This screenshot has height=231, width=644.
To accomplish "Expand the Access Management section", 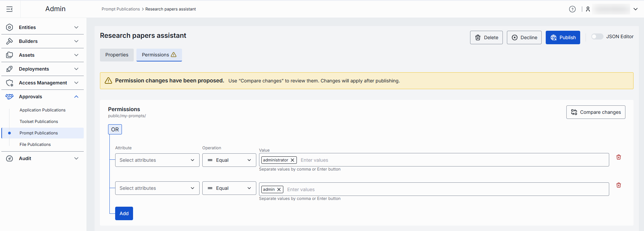I will [76, 83].
